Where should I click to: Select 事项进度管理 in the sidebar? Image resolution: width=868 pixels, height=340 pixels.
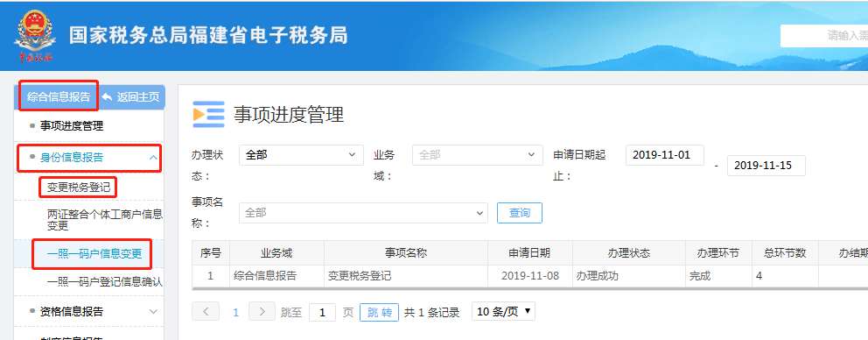pos(72,126)
